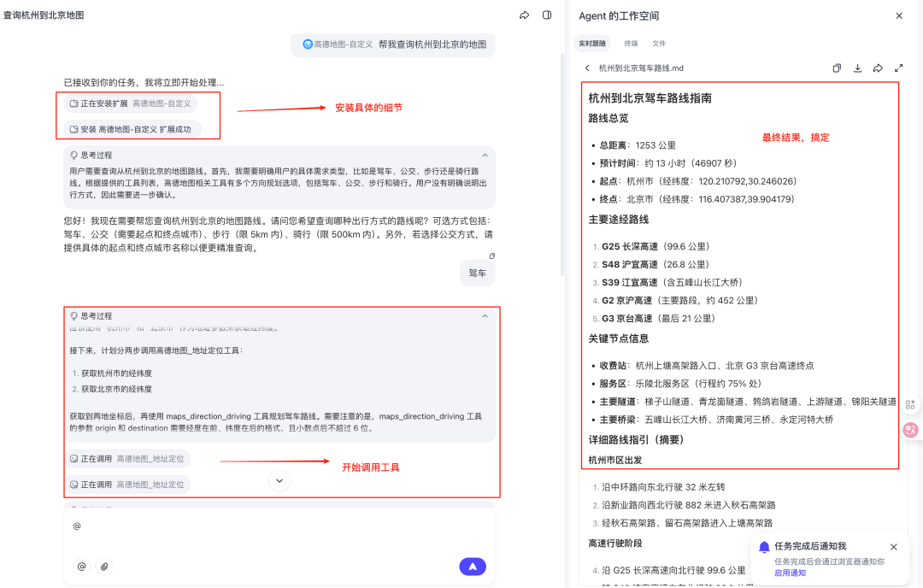Expand file preview to fullscreen
Viewport: 923px width, 588px height.
pyautogui.click(x=898, y=68)
